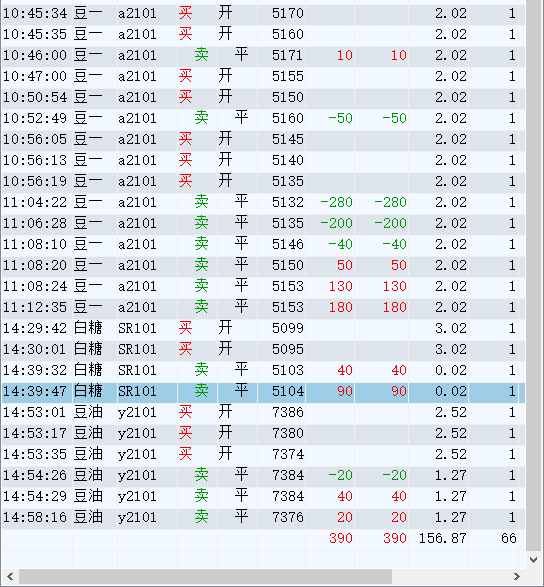Select the highlighted 14:39:47 SR101 trade row
Viewport: 544px width, 587px height.
pos(263,391)
